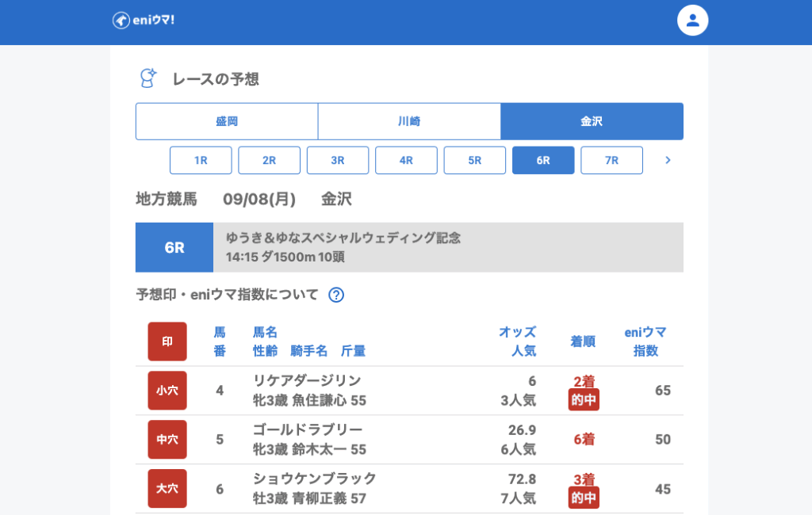
Task: Click the 的中 badge for horse 4
Action: [584, 400]
